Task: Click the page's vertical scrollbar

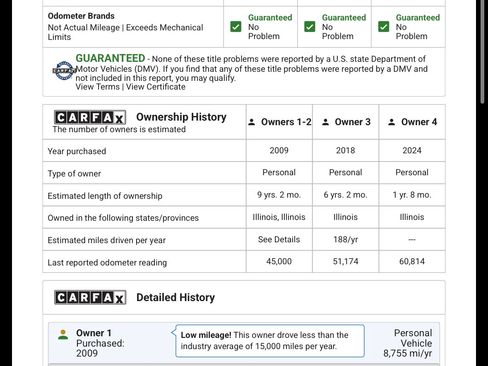Action: [x=482, y=52]
